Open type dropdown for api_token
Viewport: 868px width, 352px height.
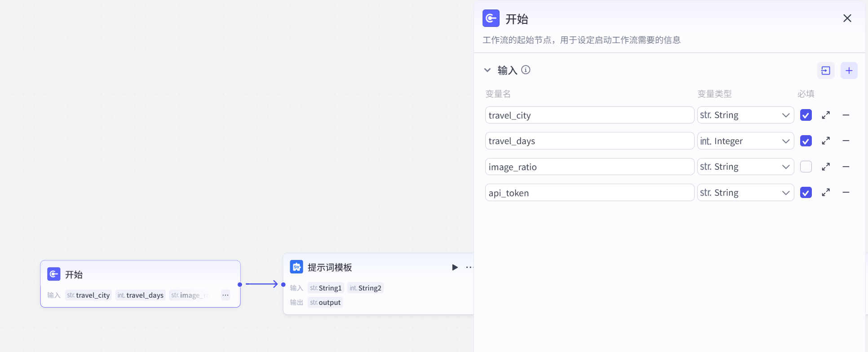coord(745,193)
